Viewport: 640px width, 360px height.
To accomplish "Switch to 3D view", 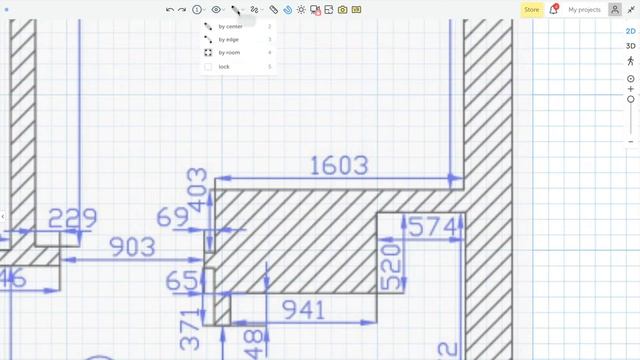I will coord(631,46).
